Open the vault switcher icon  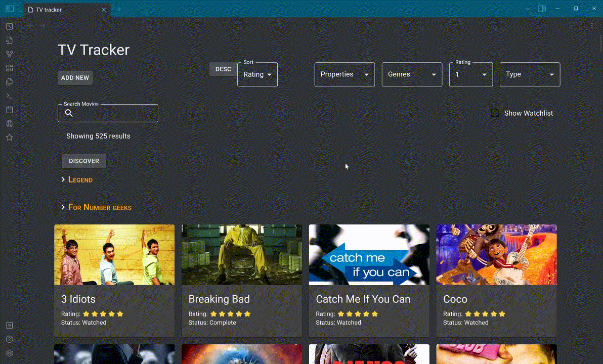10,325
